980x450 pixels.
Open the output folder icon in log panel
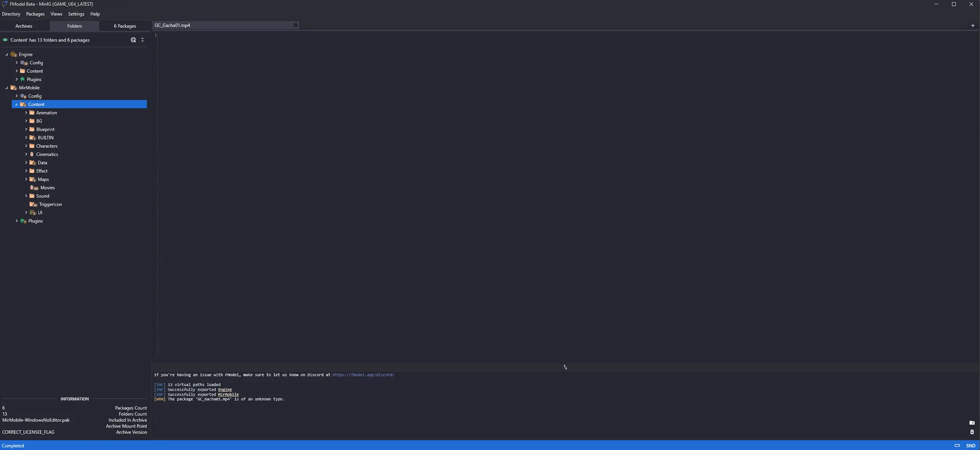click(972, 423)
